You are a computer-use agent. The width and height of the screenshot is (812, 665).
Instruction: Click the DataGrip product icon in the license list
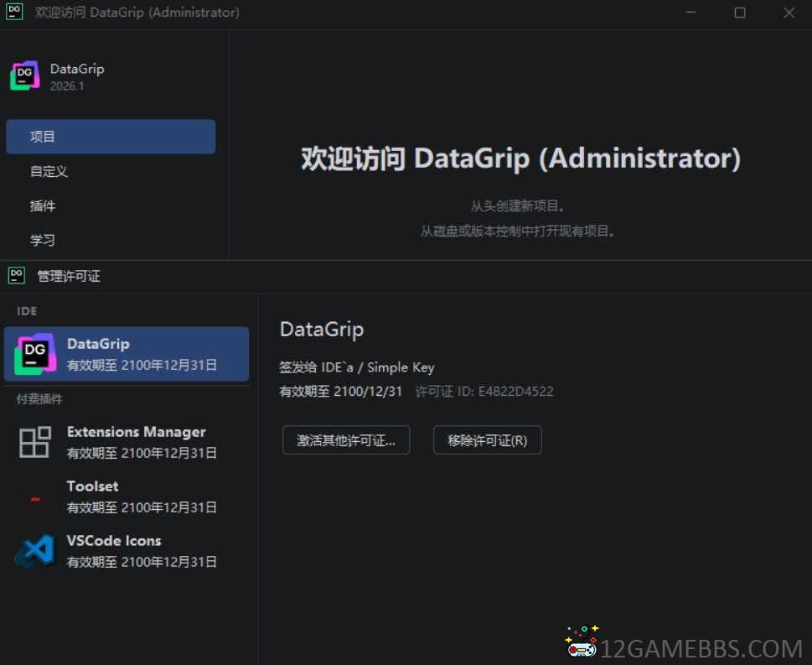point(34,354)
